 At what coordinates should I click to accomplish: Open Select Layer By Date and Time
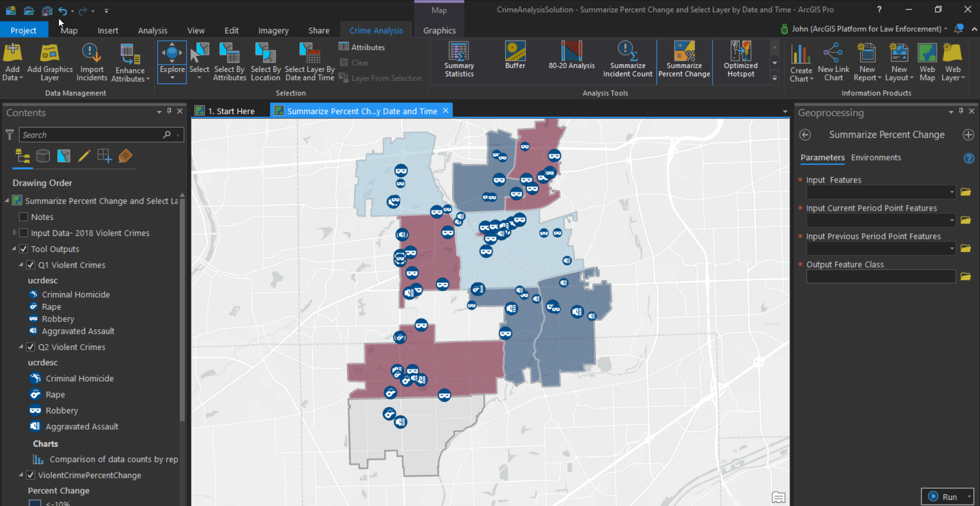(310, 62)
